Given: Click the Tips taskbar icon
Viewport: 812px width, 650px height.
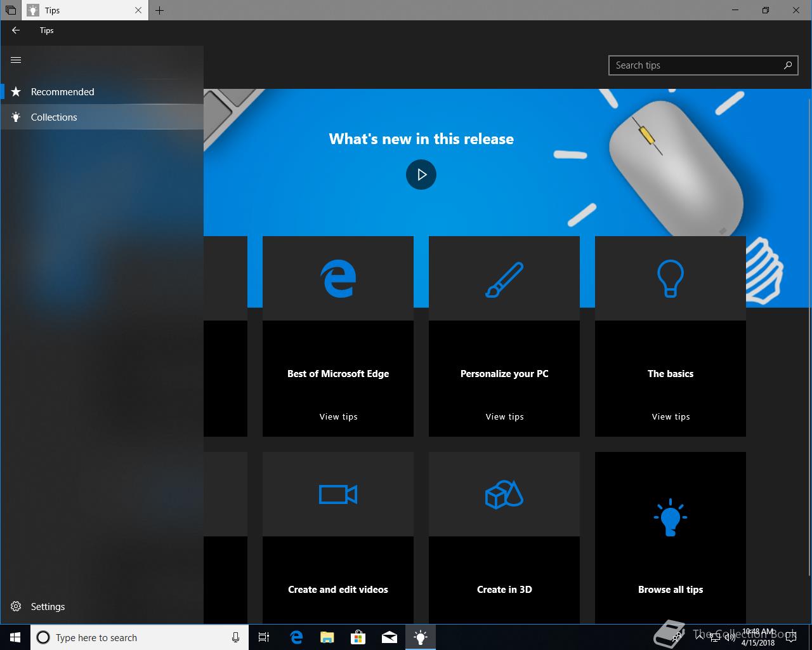Looking at the screenshot, I should tap(420, 637).
